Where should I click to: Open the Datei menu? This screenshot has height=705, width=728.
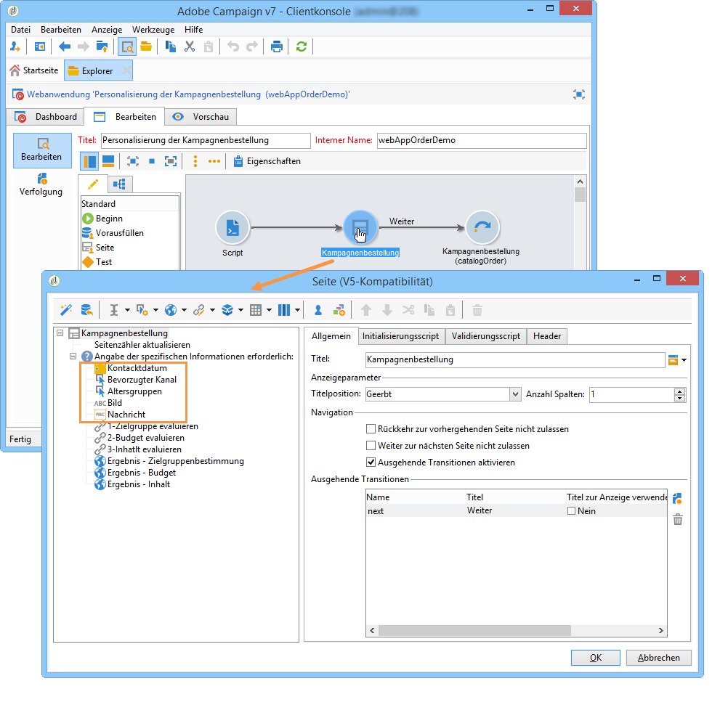(x=20, y=30)
